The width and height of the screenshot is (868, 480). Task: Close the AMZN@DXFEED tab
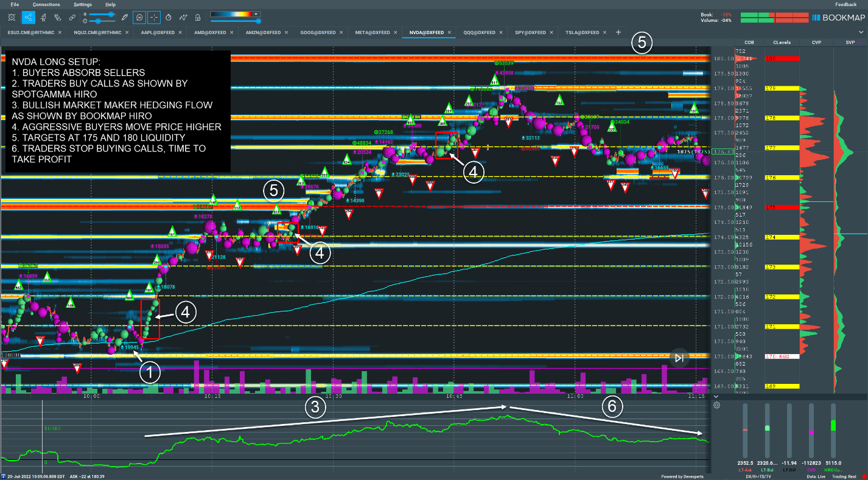tap(287, 32)
